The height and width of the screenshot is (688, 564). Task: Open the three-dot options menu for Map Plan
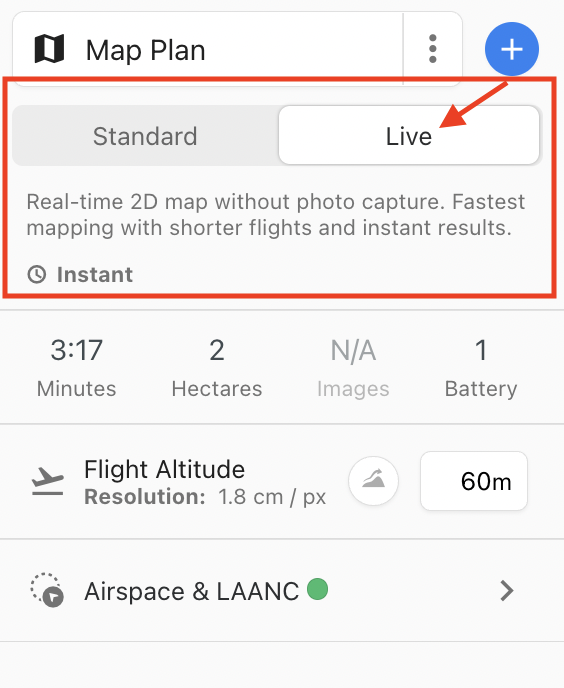(x=433, y=49)
